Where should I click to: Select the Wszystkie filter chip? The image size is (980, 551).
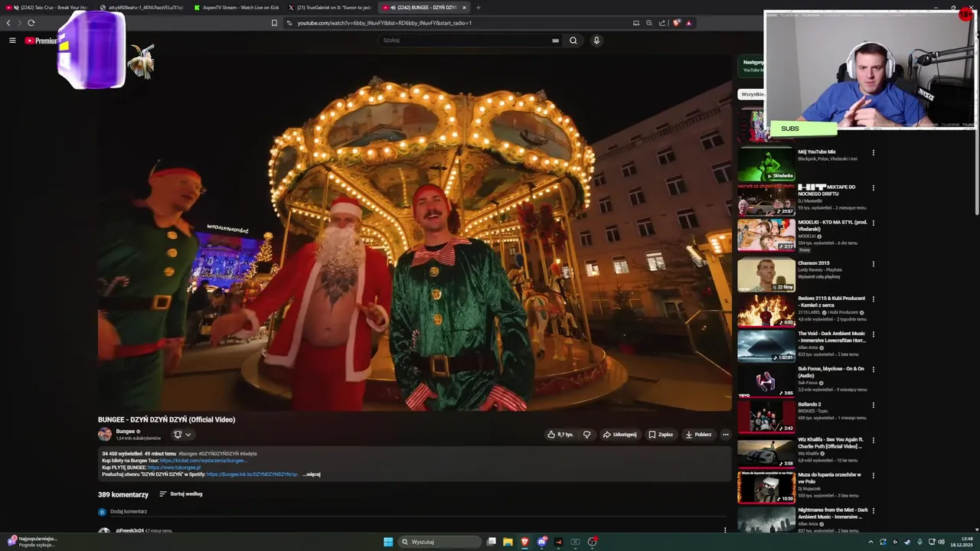coord(752,94)
